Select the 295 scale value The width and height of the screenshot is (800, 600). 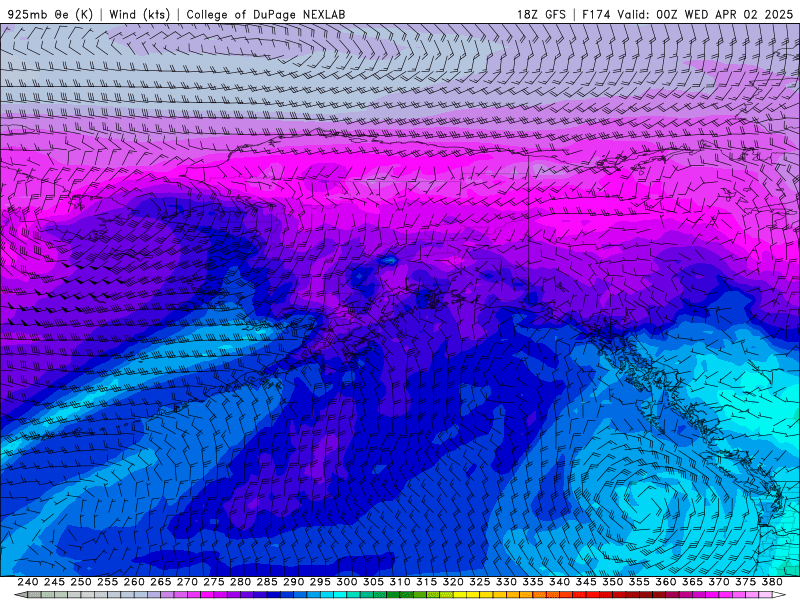click(320, 582)
